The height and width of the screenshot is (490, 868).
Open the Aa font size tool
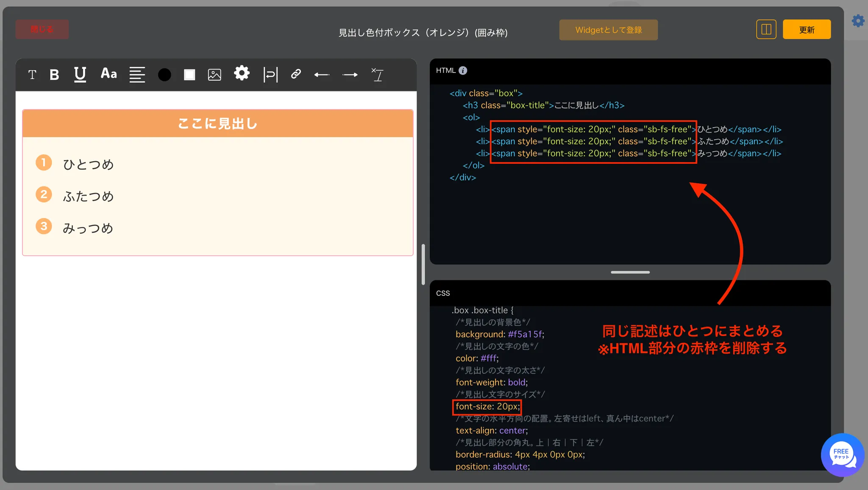click(108, 74)
